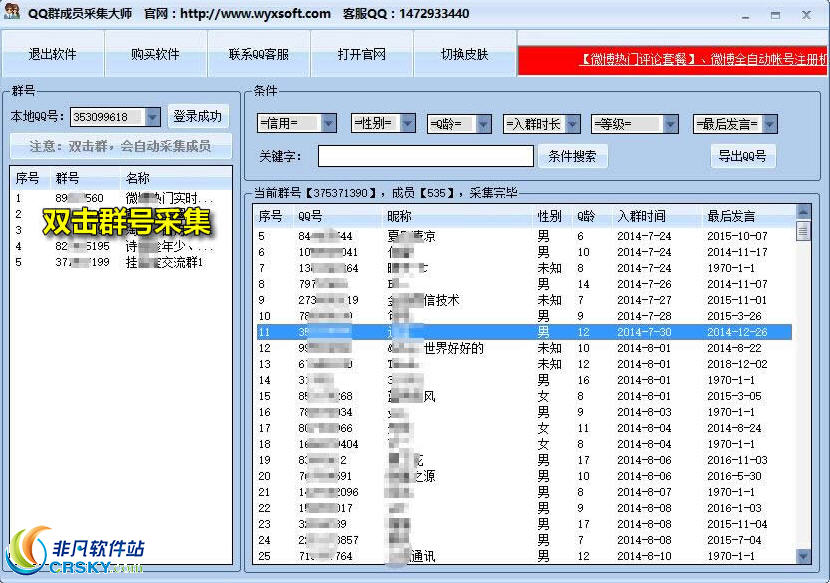Select member row 22 with last post 2016-1-03
Screen dimensions: 830x583
click(x=524, y=508)
